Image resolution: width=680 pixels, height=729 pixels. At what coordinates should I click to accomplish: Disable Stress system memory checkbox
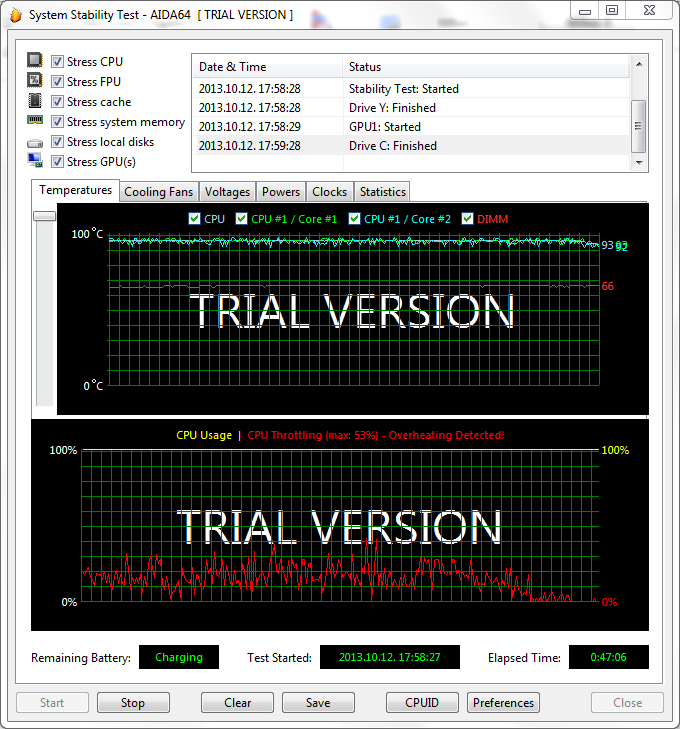pyautogui.click(x=57, y=121)
